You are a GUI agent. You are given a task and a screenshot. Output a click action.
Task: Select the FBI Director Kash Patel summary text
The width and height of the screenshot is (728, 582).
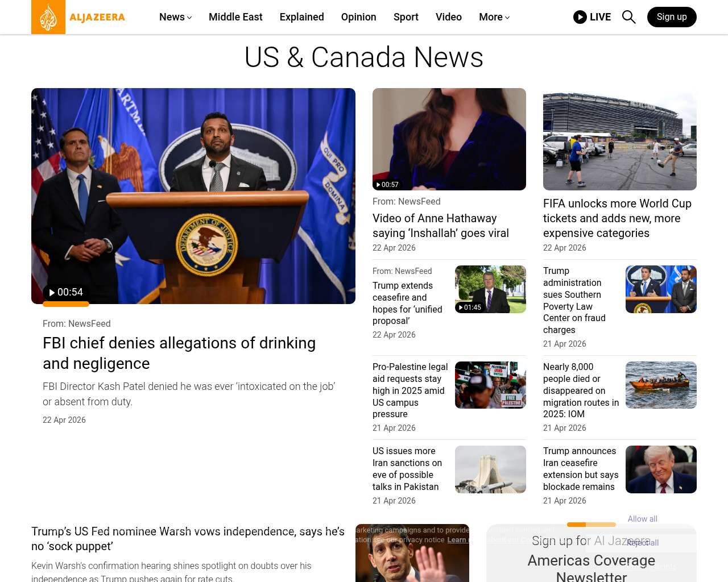[x=189, y=394]
